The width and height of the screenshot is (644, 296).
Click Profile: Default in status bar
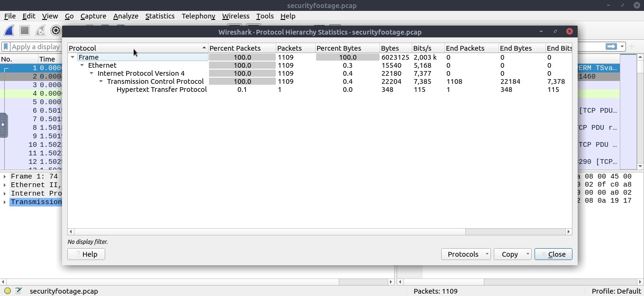click(616, 291)
